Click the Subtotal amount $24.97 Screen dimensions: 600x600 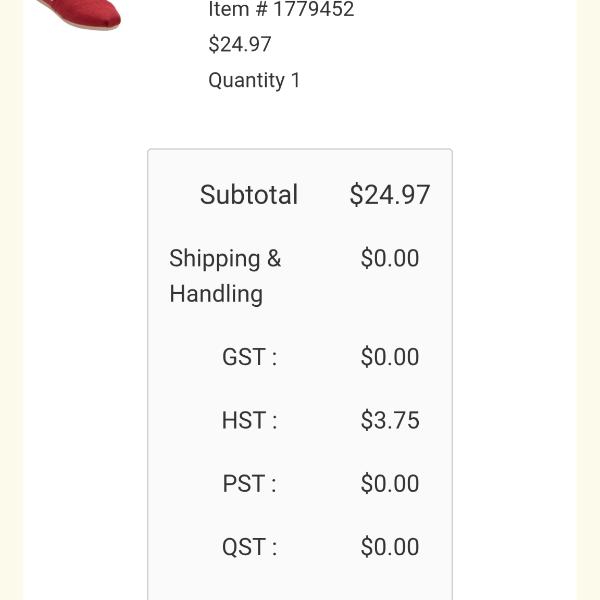(390, 194)
